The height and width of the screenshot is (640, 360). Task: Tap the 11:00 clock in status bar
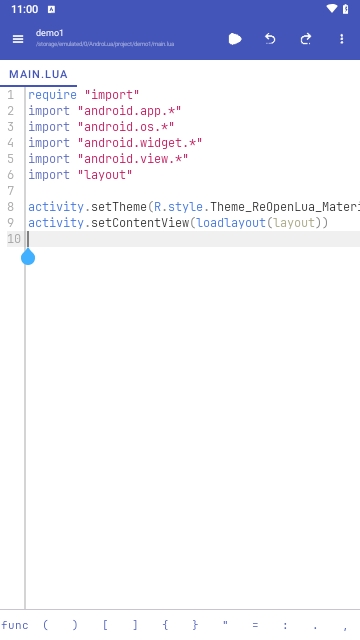pos(24,9)
